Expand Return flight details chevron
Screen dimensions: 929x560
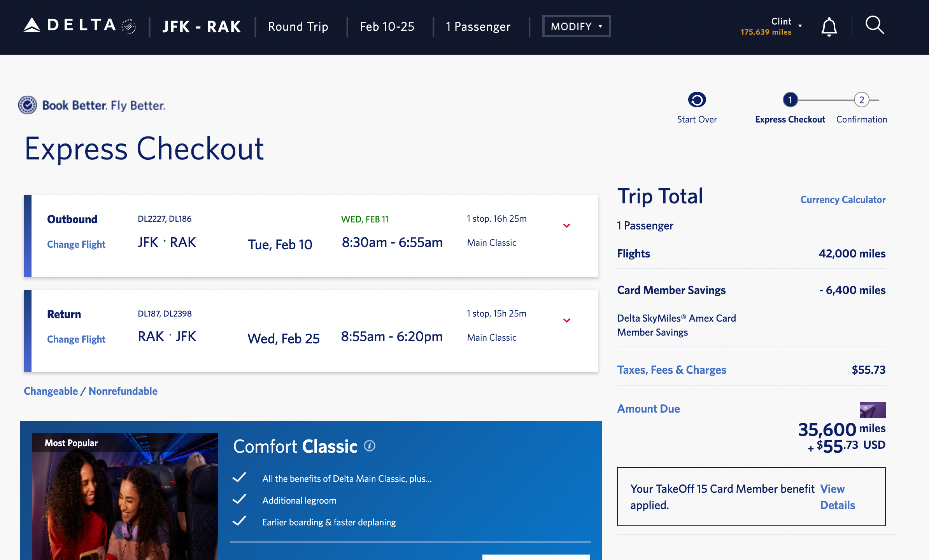pyautogui.click(x=566, y=320)
